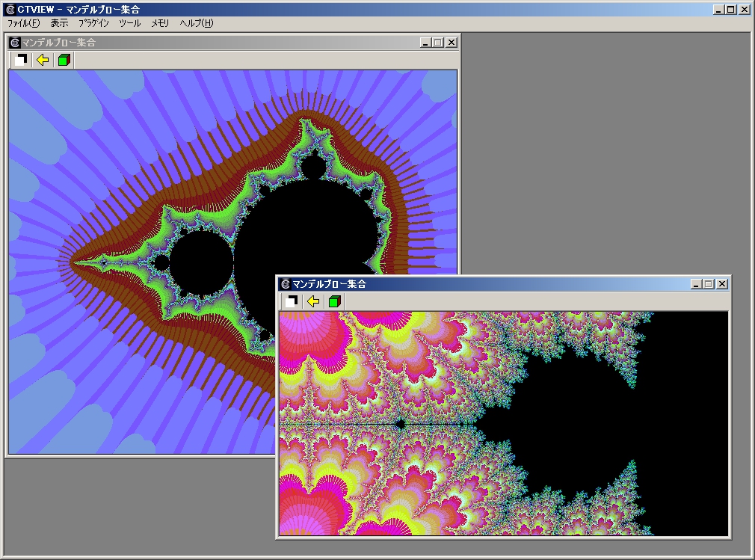The height and width of the screenshot is (560, 755).
Task: Open the プラグイン menu
Action: 93,23
